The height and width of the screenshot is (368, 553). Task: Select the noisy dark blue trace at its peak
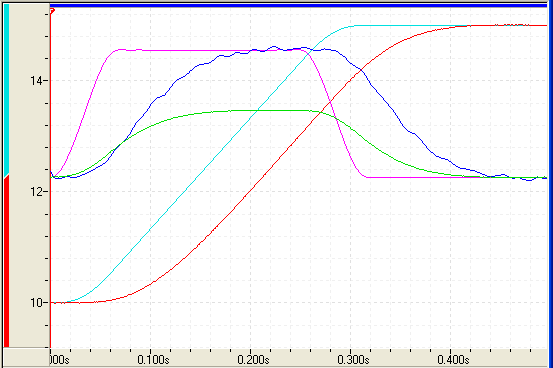click(x=274, y=47)
